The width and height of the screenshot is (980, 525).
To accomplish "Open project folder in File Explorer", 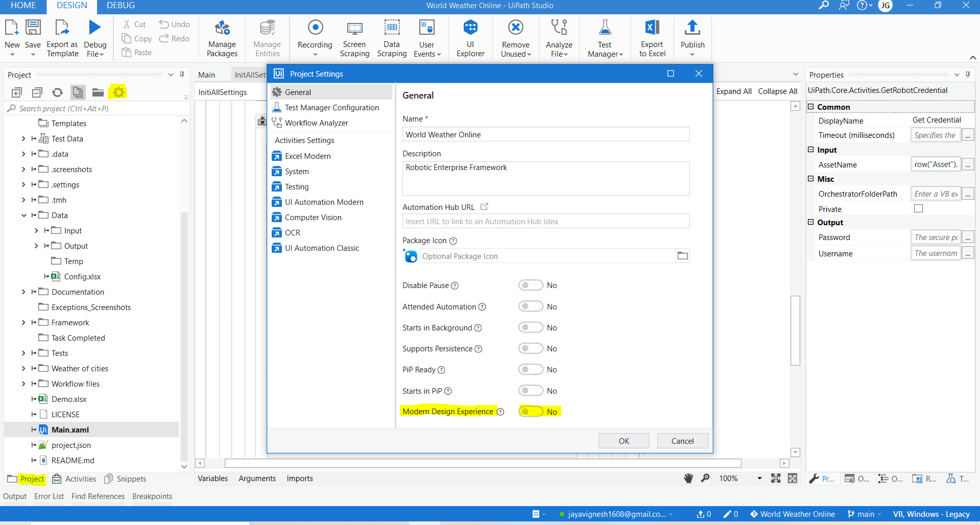I will coord(98,92).
